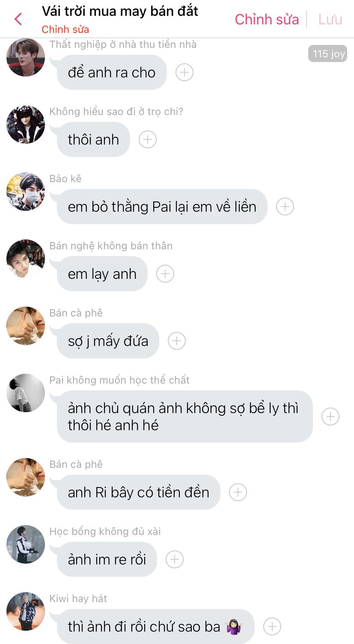Open avatar of "Pai không muốn học thể chất"
The width and height of the screenshot is (354, 644).
click(x=26, y=393)
